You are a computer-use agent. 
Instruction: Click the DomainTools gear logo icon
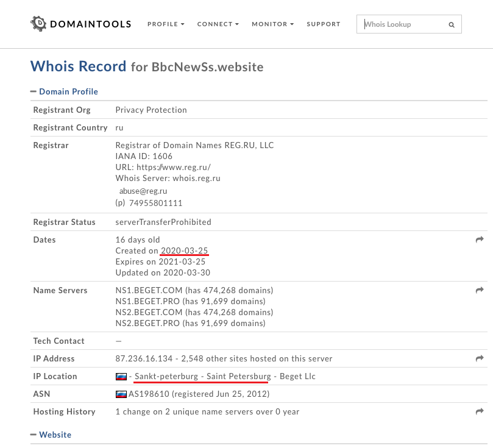[38, 24]
